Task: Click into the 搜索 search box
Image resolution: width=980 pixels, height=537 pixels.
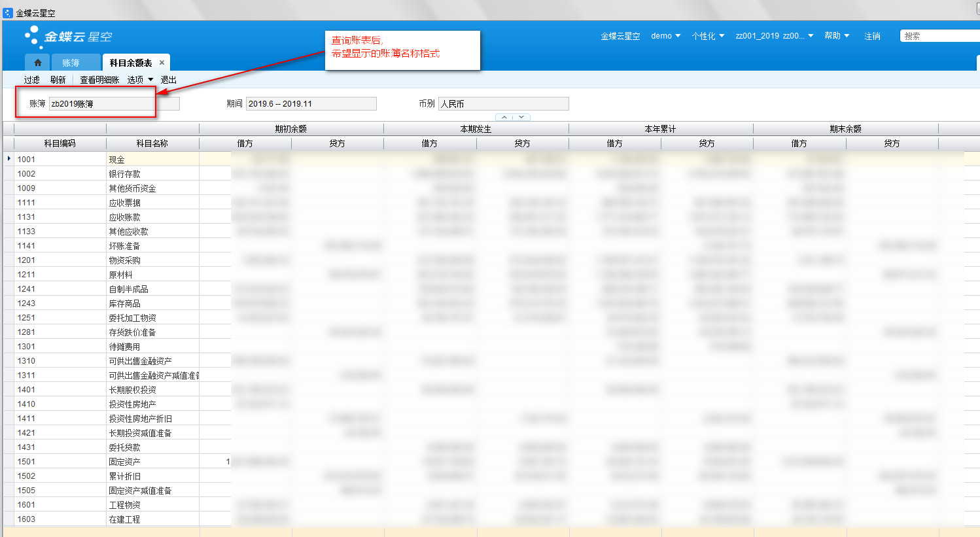Action: [x=939, y=36]
